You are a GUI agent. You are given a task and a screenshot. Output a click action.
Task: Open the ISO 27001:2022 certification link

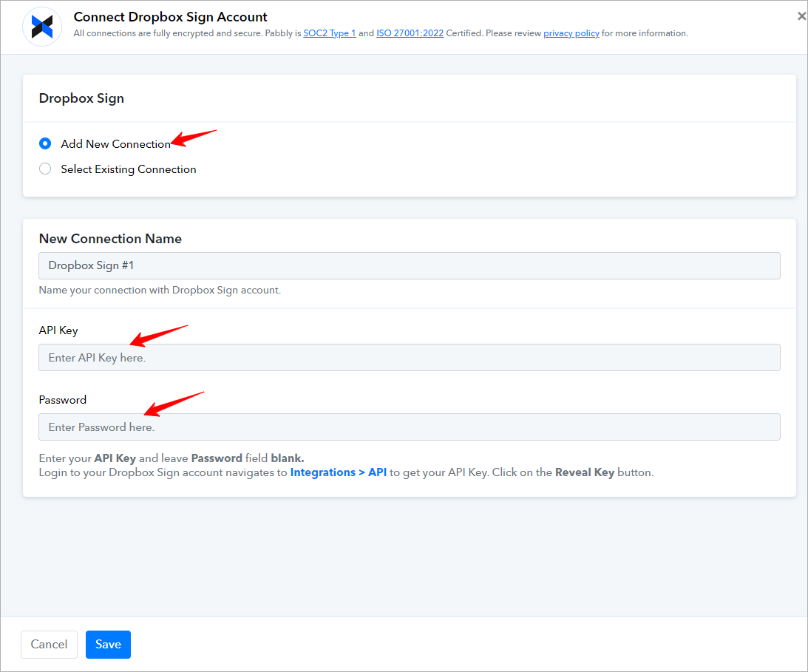point(410,33)
